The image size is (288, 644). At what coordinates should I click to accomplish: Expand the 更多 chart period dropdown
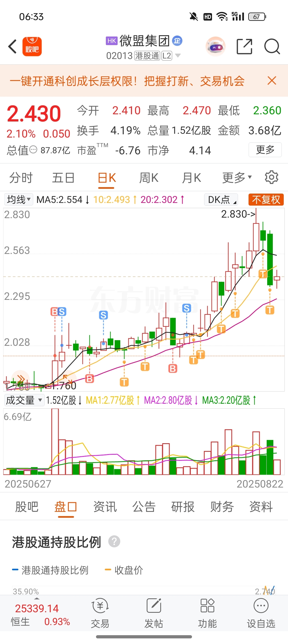[x=237, y=177]
